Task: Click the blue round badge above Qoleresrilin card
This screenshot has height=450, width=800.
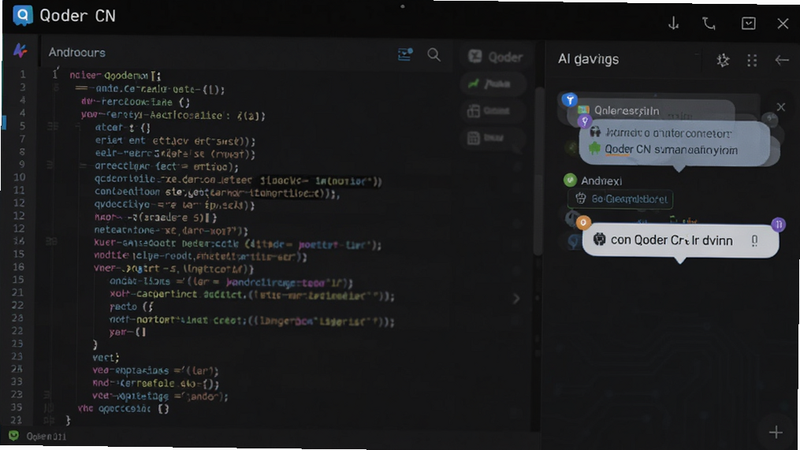Action: [569, 99]
